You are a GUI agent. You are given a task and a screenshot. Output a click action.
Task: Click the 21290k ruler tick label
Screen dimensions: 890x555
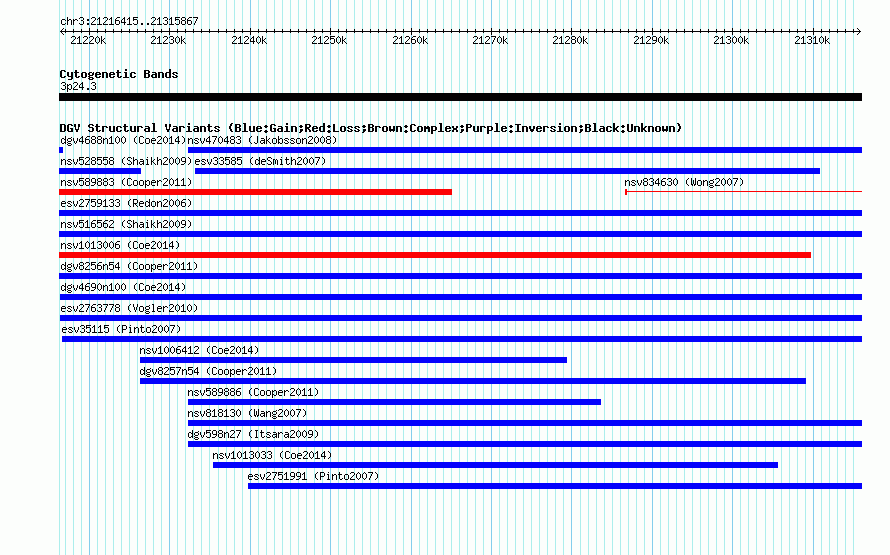coord(651,40)
